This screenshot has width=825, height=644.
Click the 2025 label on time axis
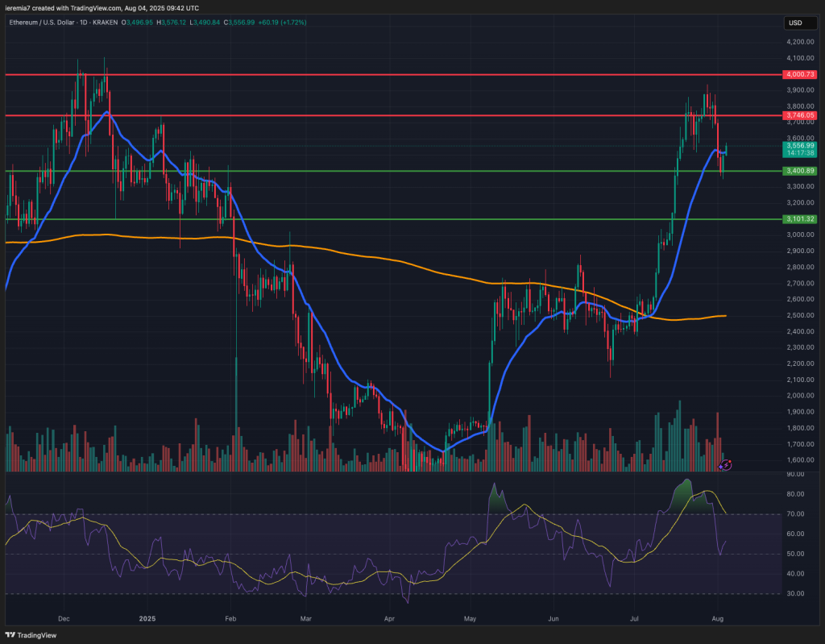pyautogui.click(x=147, y=618)
